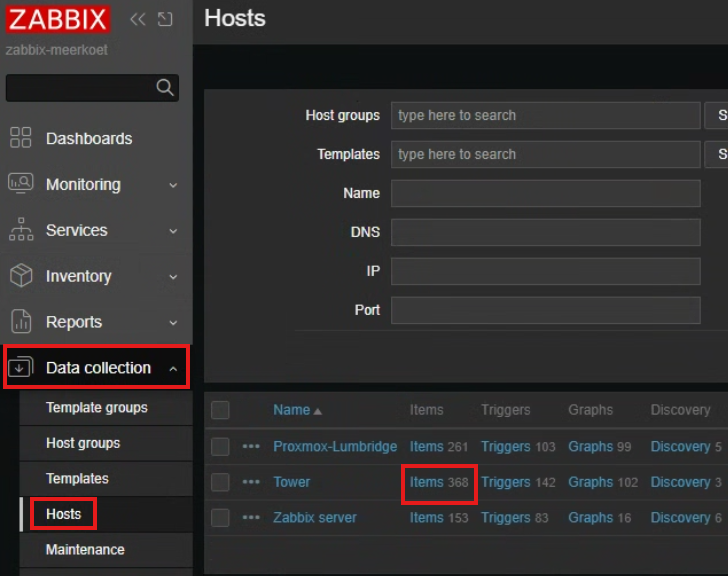Click the Templates search field
The image size is (728, 576).
tap(546, 154)
